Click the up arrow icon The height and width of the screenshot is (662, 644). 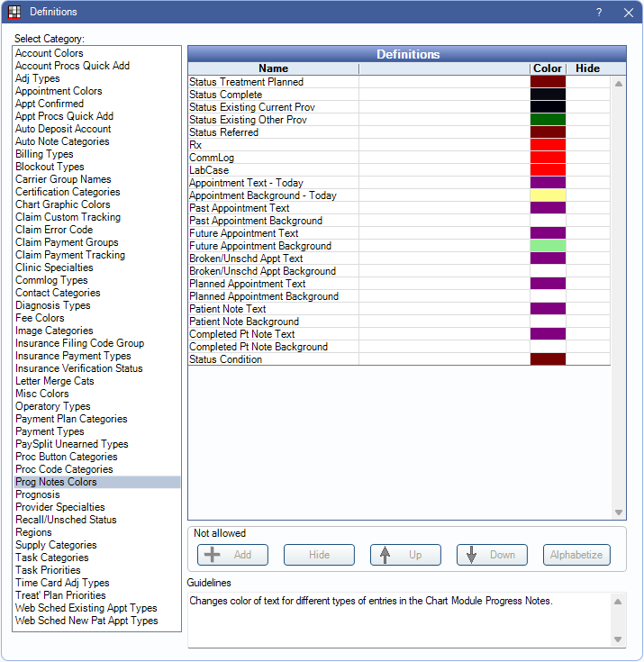[385, 555]
